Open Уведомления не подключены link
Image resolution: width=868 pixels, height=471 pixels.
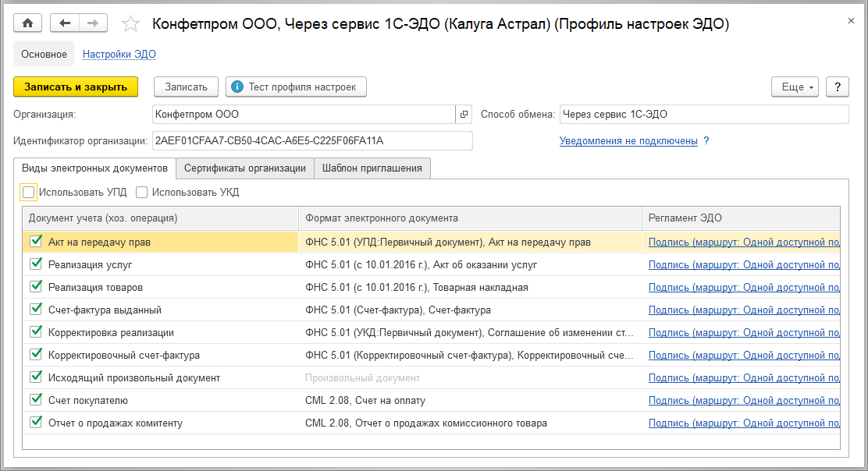tap(628, 141)
